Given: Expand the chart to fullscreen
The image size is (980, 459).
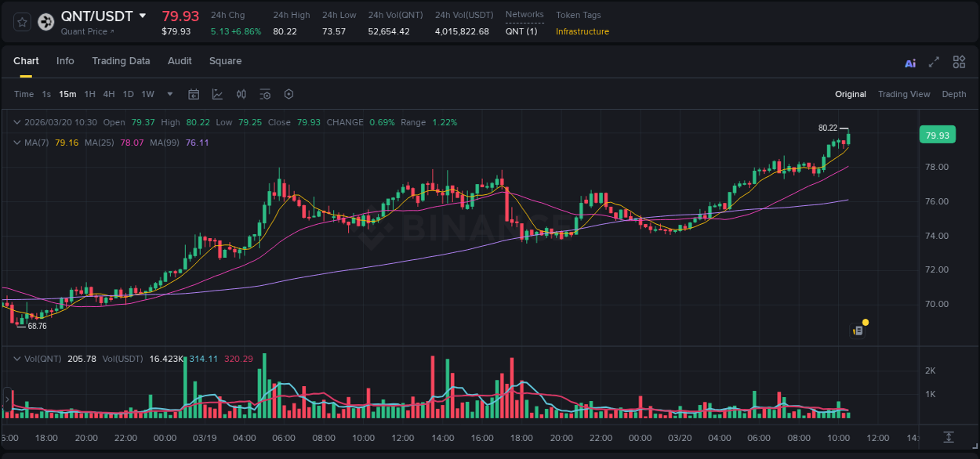Looking at the screenshot, I should [x=935, y=62].
